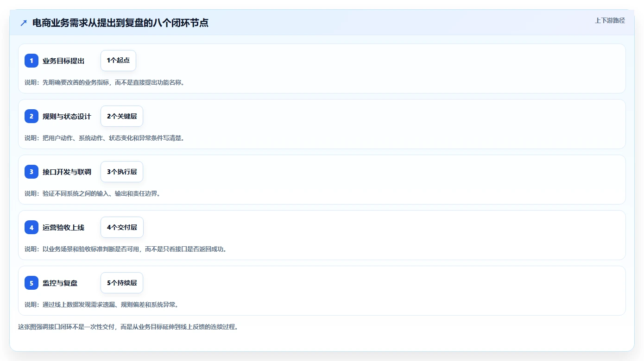Click the 5个持续层 tag
This screenshot has height=361, width=644.
tap(122, 283)
